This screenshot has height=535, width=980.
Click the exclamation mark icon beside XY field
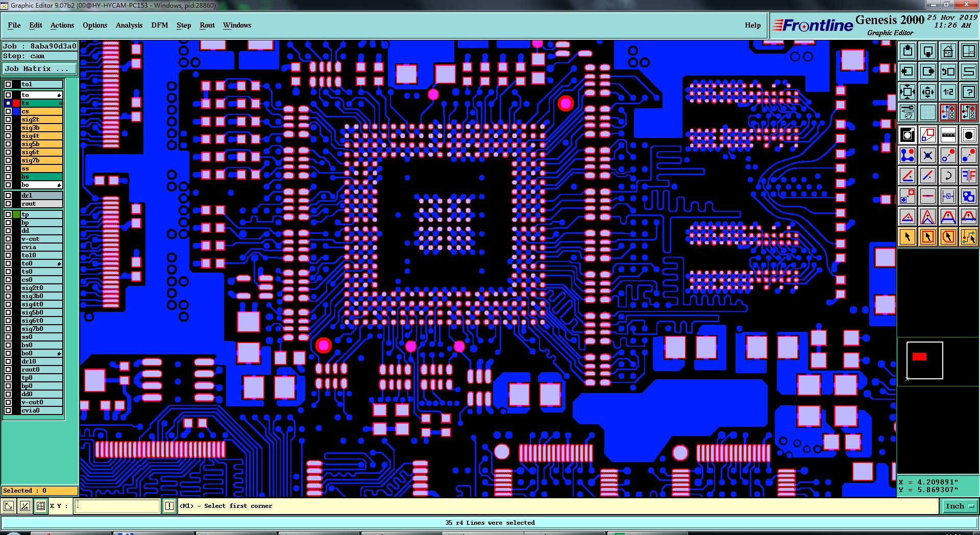tap(169, 506)
